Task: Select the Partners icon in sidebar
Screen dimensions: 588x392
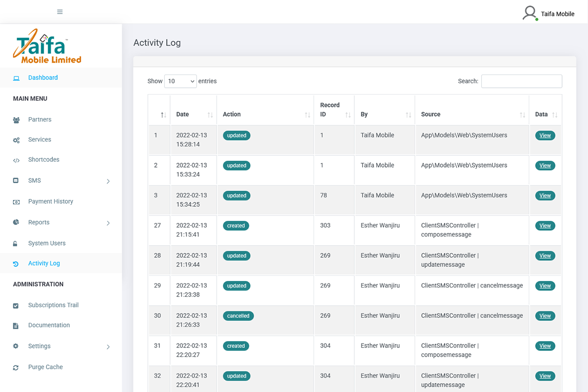Action: tap(17, 120)
